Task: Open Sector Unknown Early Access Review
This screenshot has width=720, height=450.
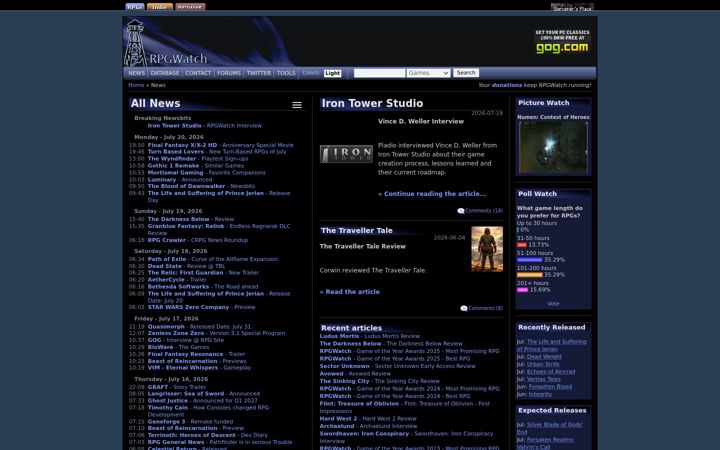Action: (398, 366)
